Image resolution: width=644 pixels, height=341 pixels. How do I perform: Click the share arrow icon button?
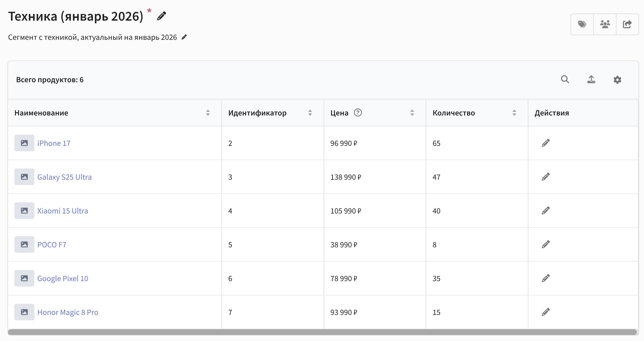[x=627, y=24]
